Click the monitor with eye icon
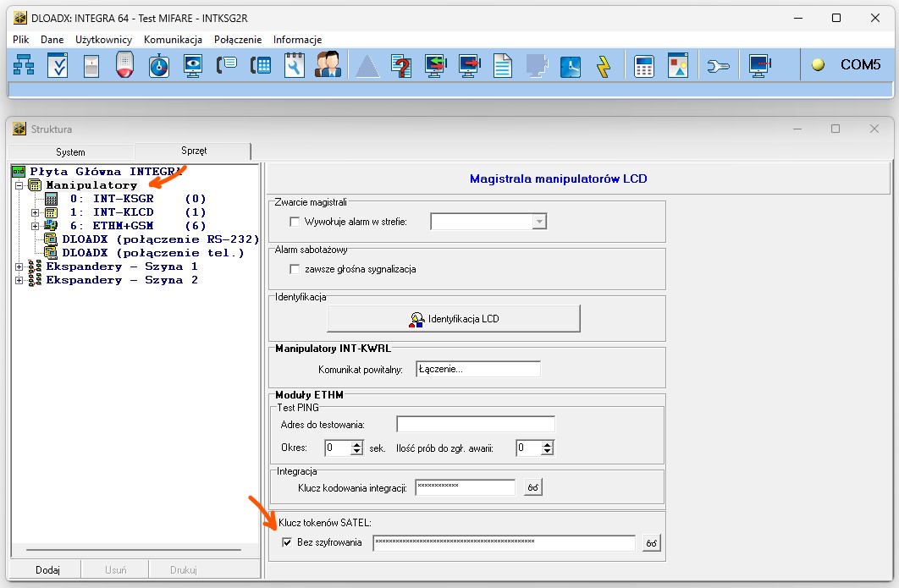This screenshot has height=588, width=899. point(193,65)
